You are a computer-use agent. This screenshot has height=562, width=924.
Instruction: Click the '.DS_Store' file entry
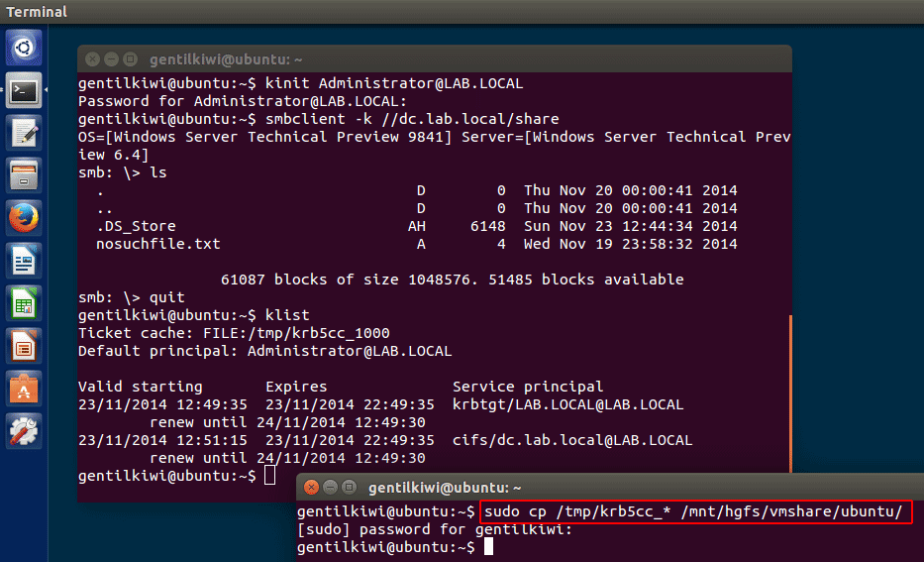pos(136,226)
